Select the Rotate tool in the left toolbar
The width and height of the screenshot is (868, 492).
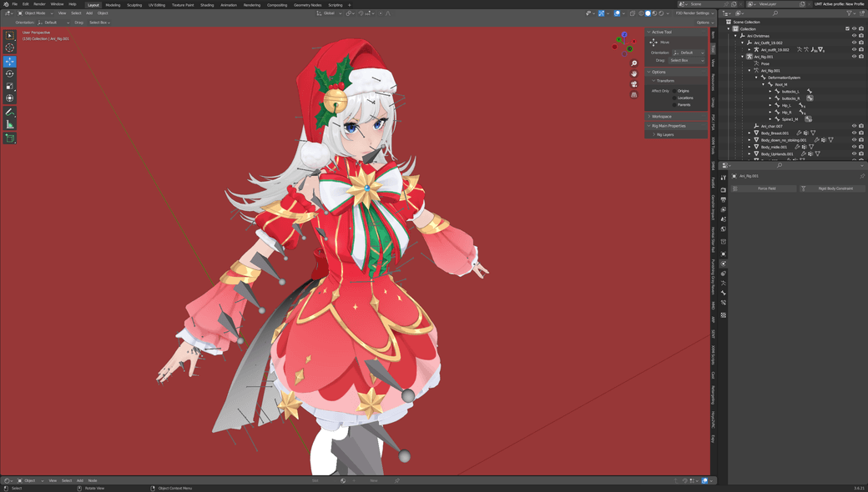[9, 73]
